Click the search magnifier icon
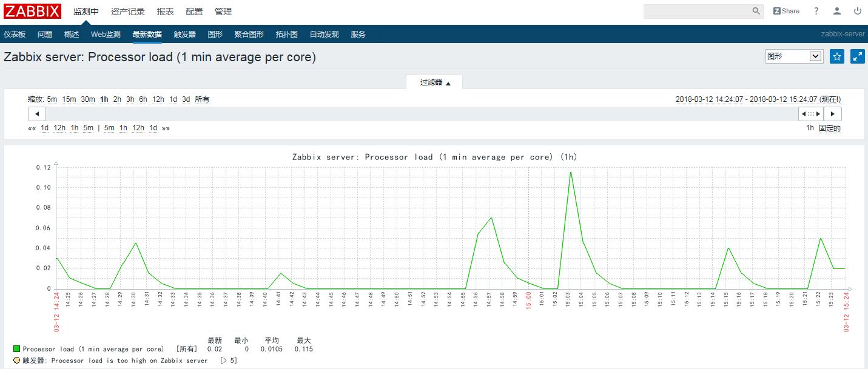The height and width of the screenshot is (369, 868). pos(756,11)
